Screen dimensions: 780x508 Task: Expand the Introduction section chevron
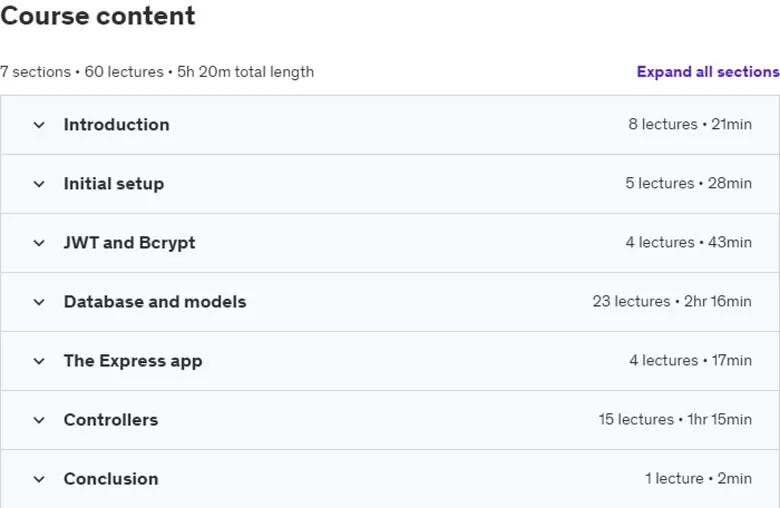click(39, 125)
